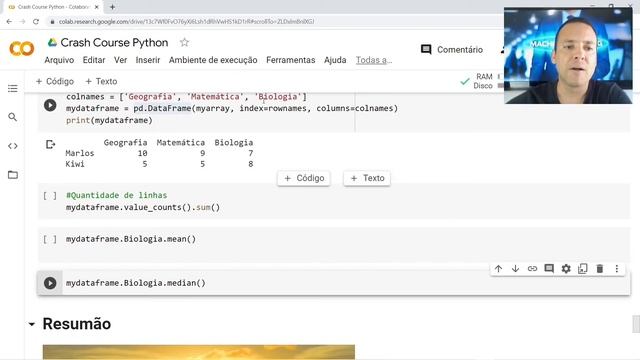Image resolution: width=640 pixels, height=360 pixels.
Task: Open the Ver menu
Action: 120,60
